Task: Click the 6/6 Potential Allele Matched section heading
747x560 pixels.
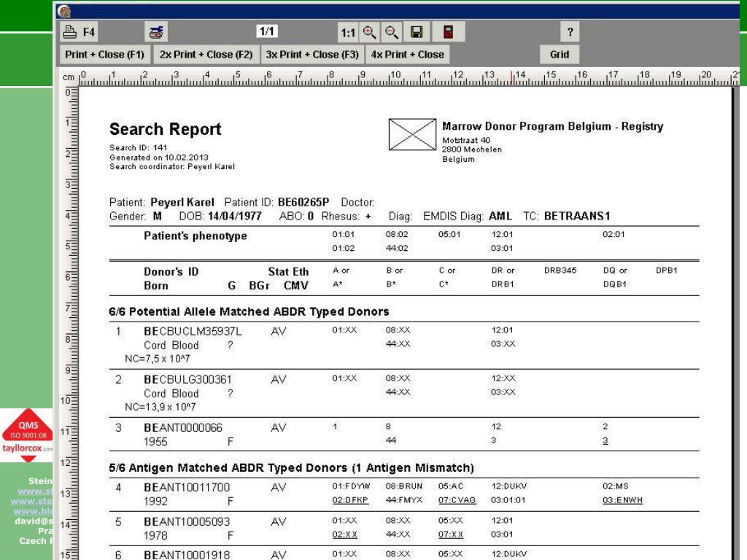Action: (x=249, y=311)
